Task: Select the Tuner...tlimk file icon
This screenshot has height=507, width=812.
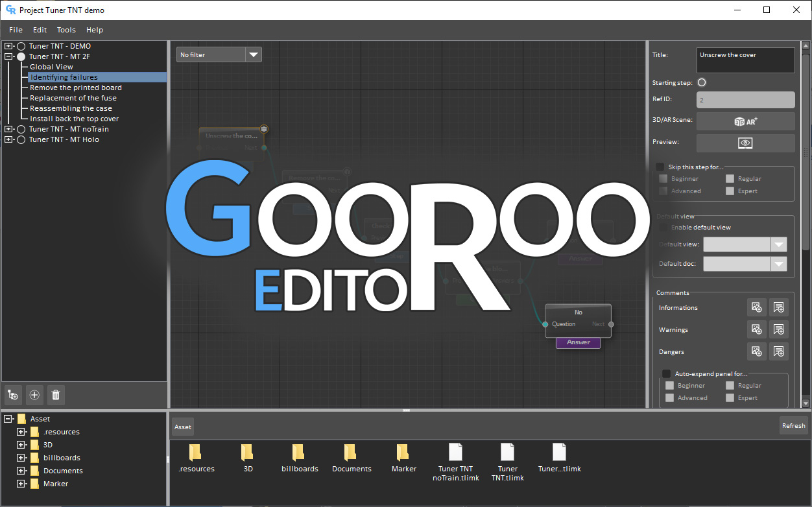Action: click(x=559, y=452)
